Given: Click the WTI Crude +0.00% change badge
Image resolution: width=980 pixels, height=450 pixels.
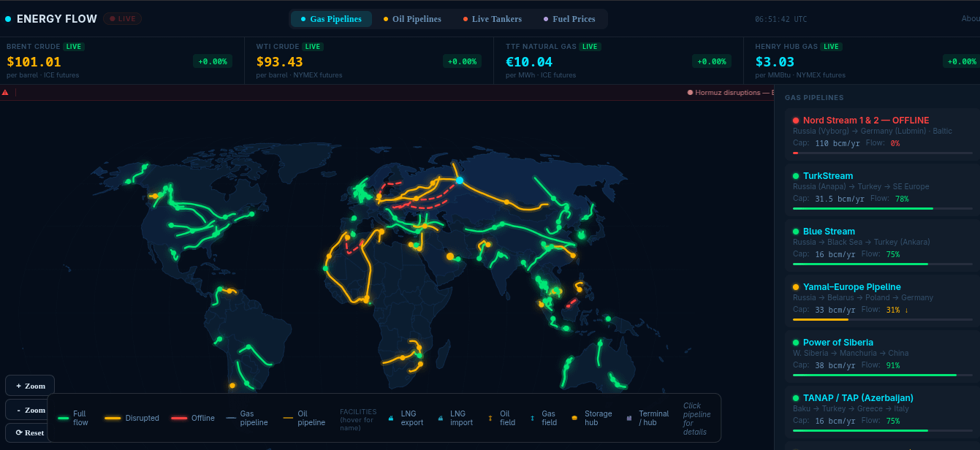Looking at the screenshot, I should coord(462,61).
